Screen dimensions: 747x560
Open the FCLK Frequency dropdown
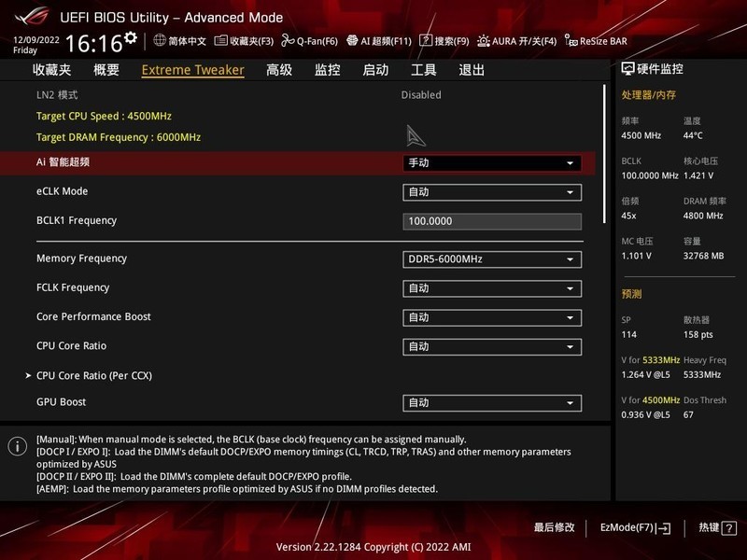pyautogui.click(x=492, y=288)
